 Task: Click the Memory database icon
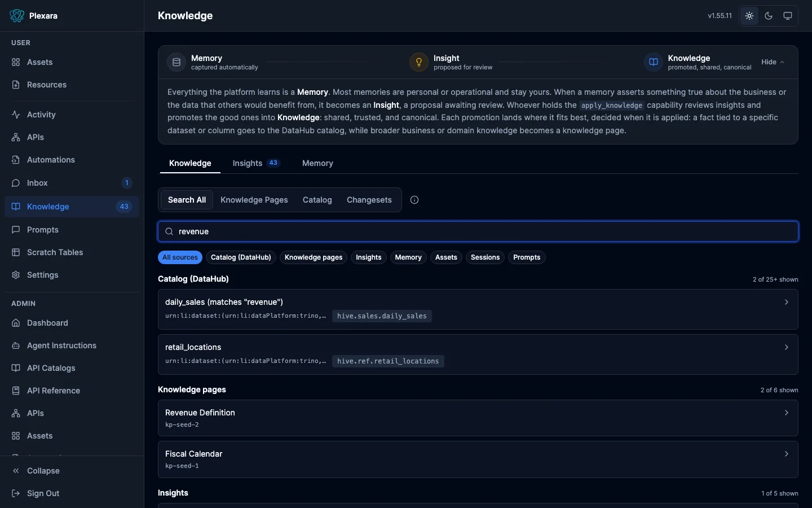point(176,62)
